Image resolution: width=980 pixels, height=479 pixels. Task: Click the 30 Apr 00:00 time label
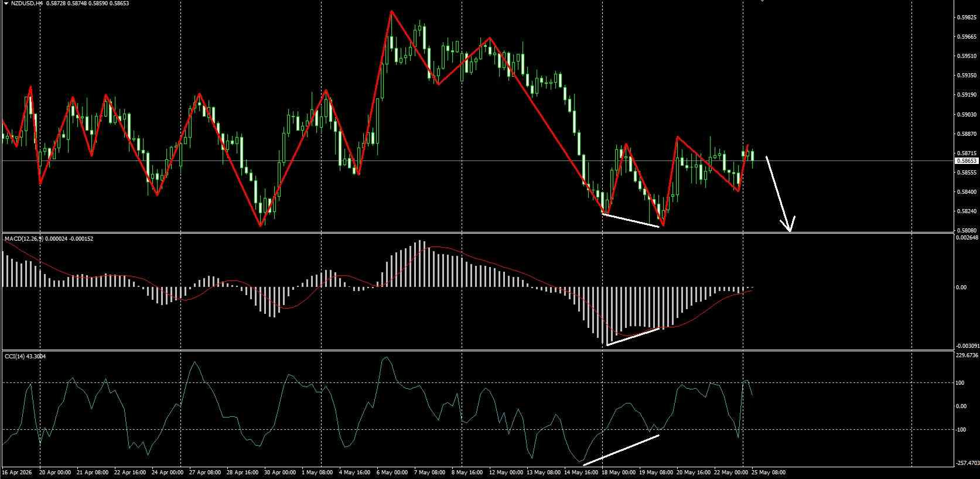(279, 472)
